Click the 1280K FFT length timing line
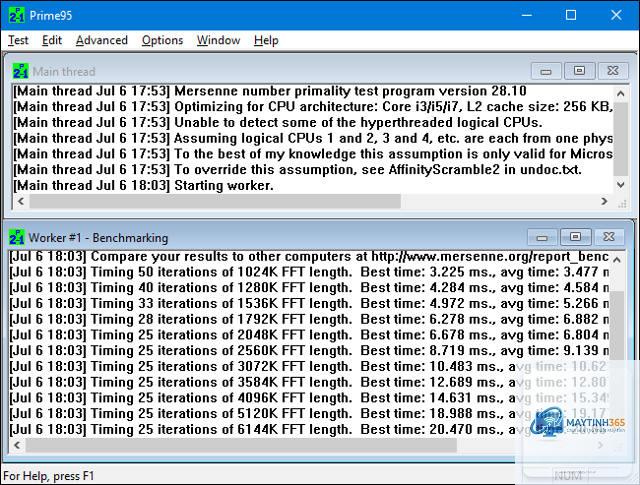 coord(309,288)
